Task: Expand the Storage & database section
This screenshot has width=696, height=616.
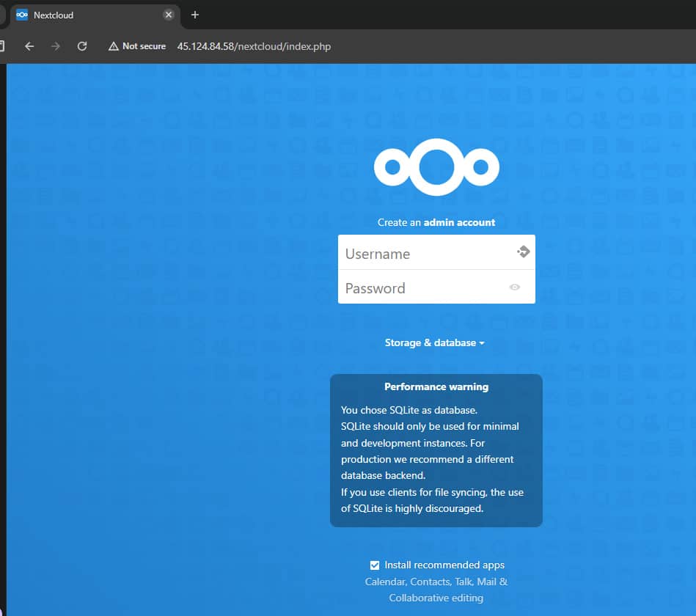Action: 435,342
